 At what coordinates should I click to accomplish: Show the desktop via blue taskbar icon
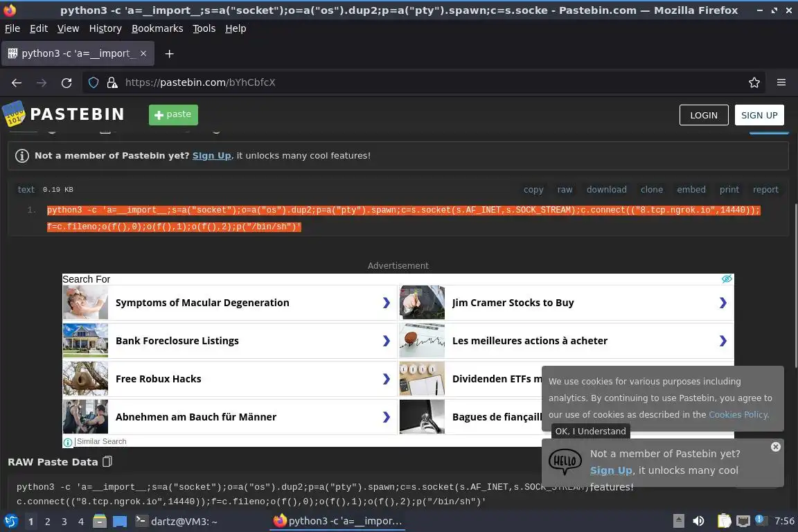point(120,522)
